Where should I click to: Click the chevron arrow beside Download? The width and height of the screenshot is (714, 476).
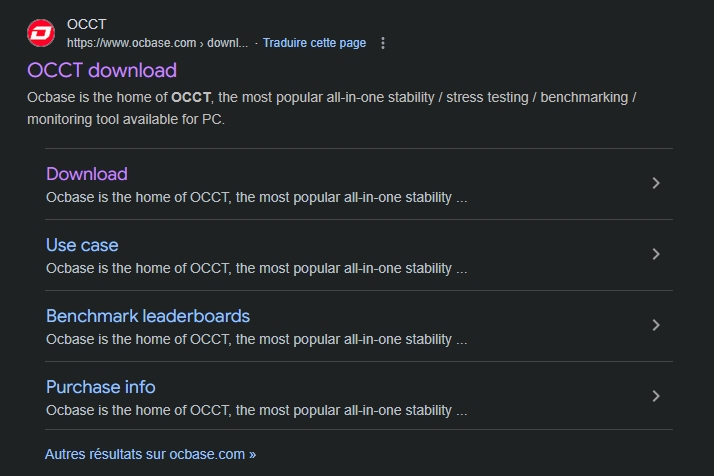pyautogui.click(x=656, y=183)
